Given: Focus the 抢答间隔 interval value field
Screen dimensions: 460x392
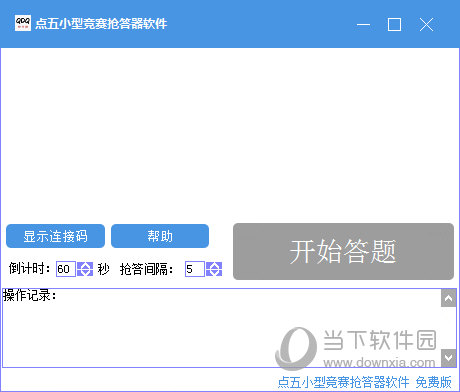Looking at the screenshot, I should tap(195, 269).
